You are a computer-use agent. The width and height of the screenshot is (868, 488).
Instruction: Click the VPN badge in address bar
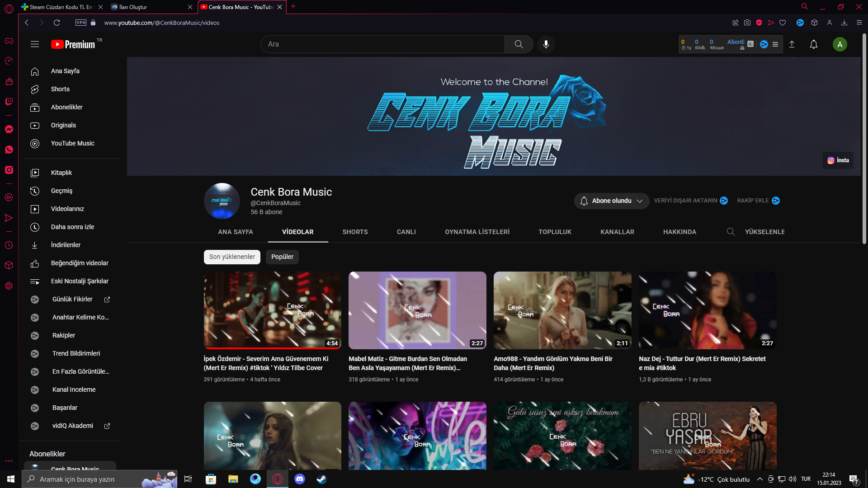(x=81, y=23)
